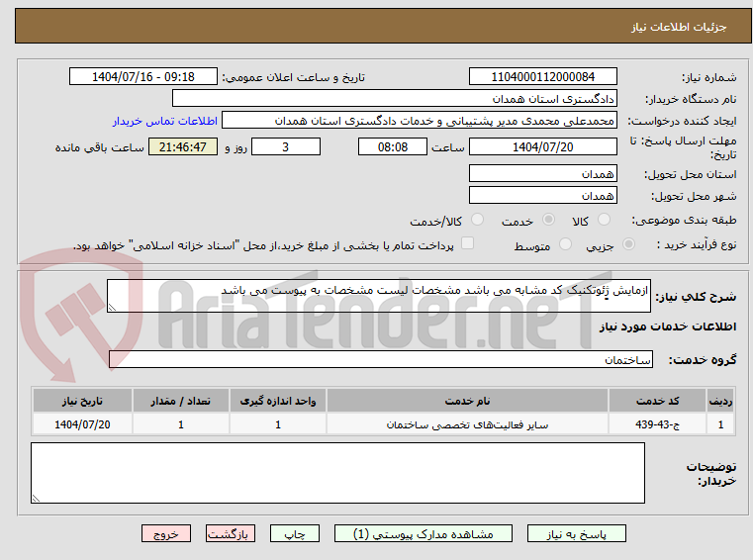
Task: Click the remaining time field 21:46:47
Action: point(183,146)
